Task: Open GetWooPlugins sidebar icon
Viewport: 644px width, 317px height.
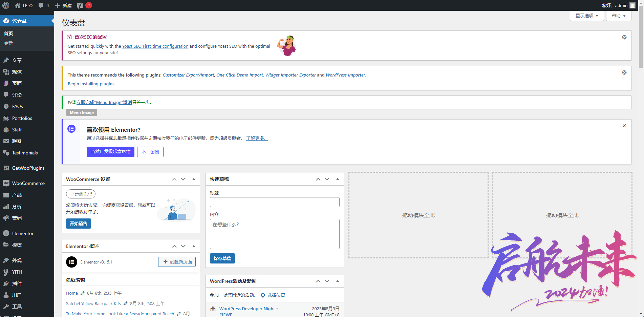Action: (6, 168)
